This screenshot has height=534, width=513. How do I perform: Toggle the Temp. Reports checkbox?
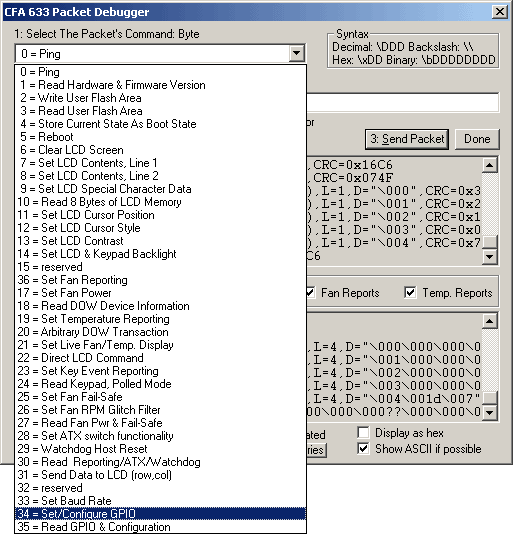(x=410, y=293)
